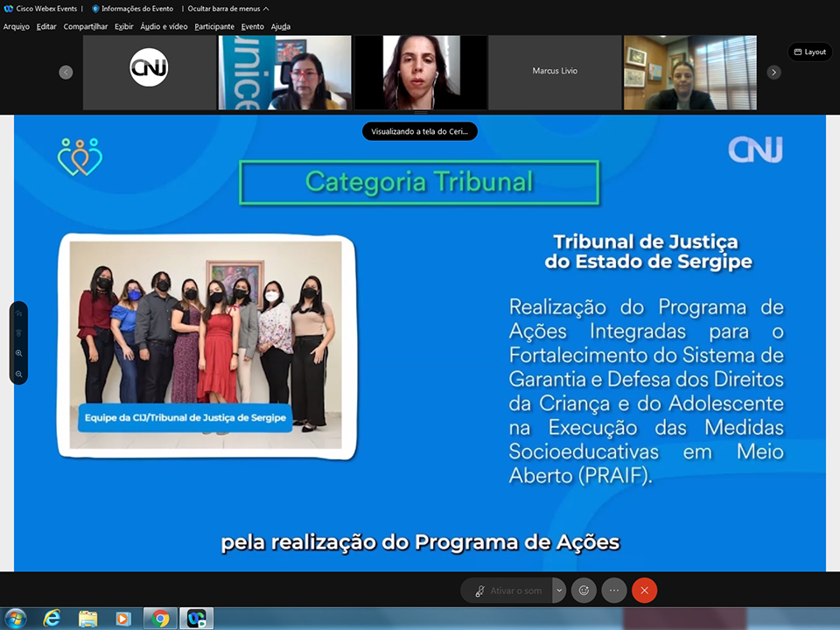Open Informações do Evento
The image size is (840, 630).
click(132, 8)
